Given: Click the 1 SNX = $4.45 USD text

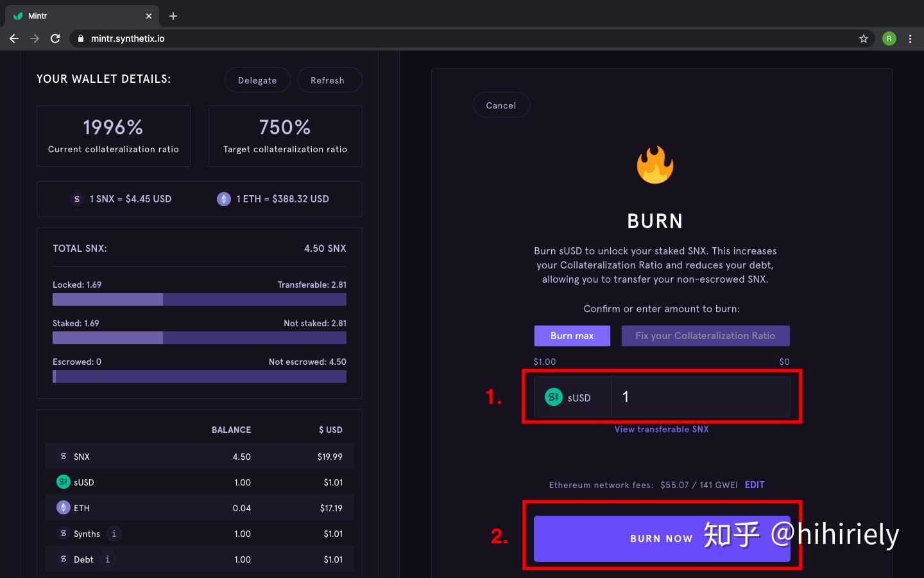Looking at the screenshot, I should [x=130, y=199].
